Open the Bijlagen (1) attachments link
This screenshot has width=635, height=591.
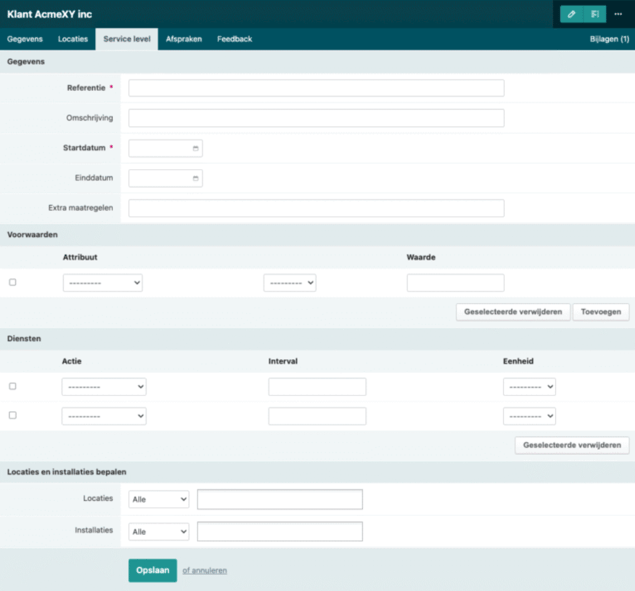(609, 39)
